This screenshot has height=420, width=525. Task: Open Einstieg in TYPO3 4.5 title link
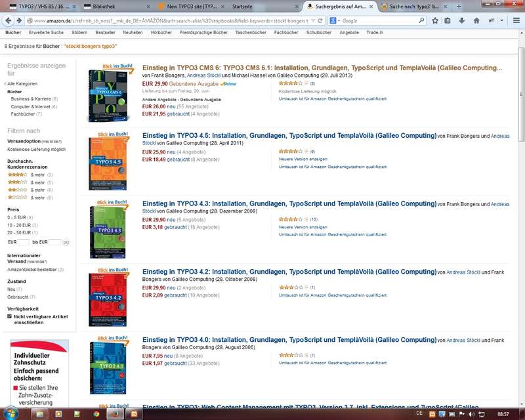pyautogui.click(x=289, y=136)
